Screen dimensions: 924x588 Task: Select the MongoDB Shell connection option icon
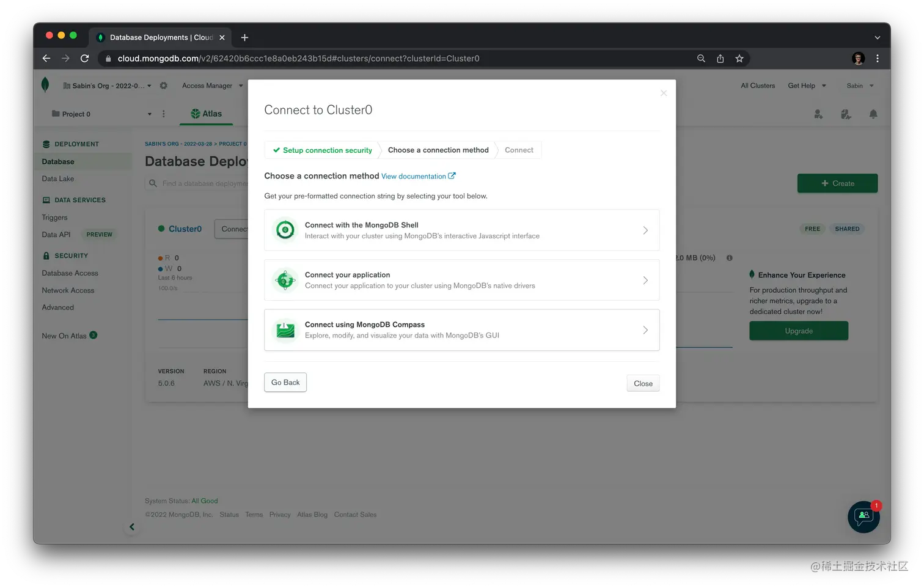pyautogui.click(x=285, y=230)
